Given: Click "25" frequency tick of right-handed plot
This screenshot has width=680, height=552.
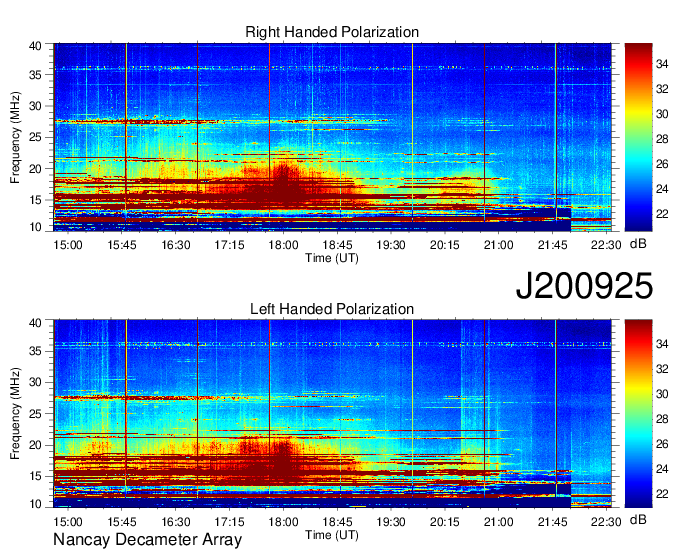Looking at the screenshot, I should pyautogui.click(x=36, y=137).
